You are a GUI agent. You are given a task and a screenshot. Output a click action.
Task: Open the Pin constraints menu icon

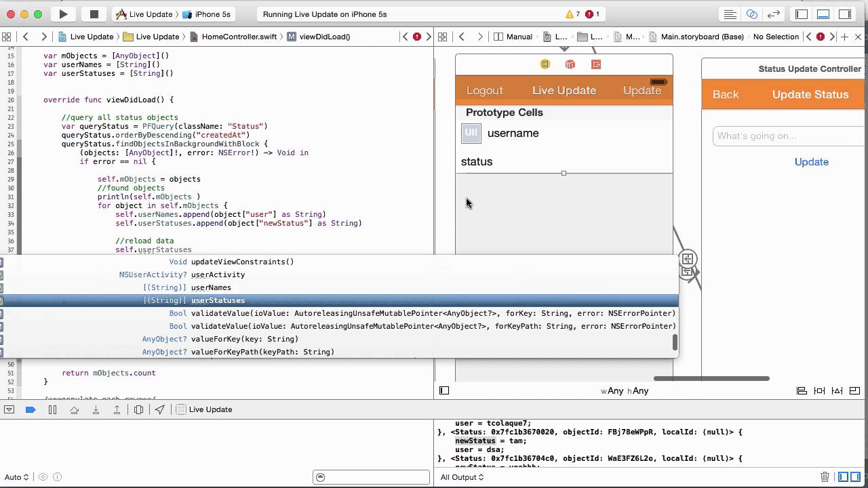(x=819, y=390)
